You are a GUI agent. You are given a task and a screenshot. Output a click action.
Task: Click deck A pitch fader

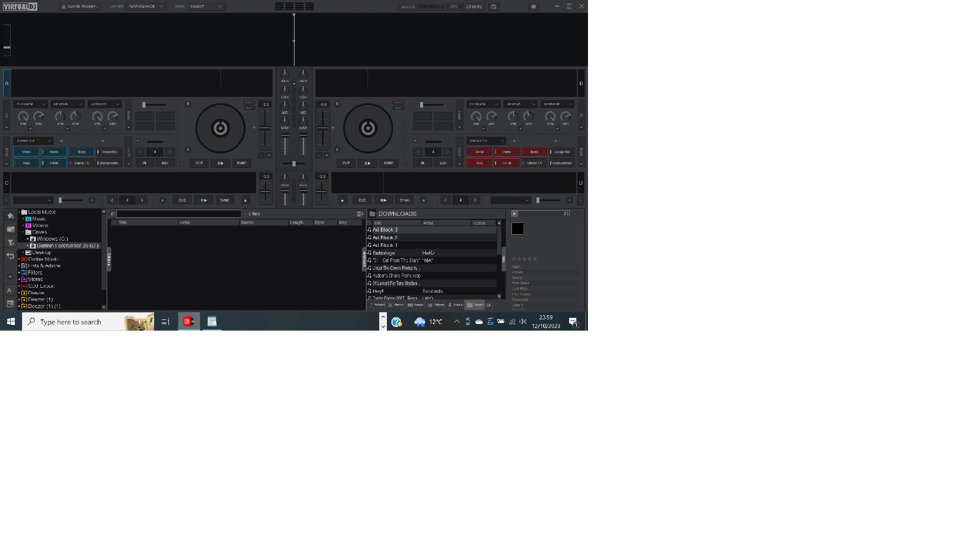(x=265, y=128)
